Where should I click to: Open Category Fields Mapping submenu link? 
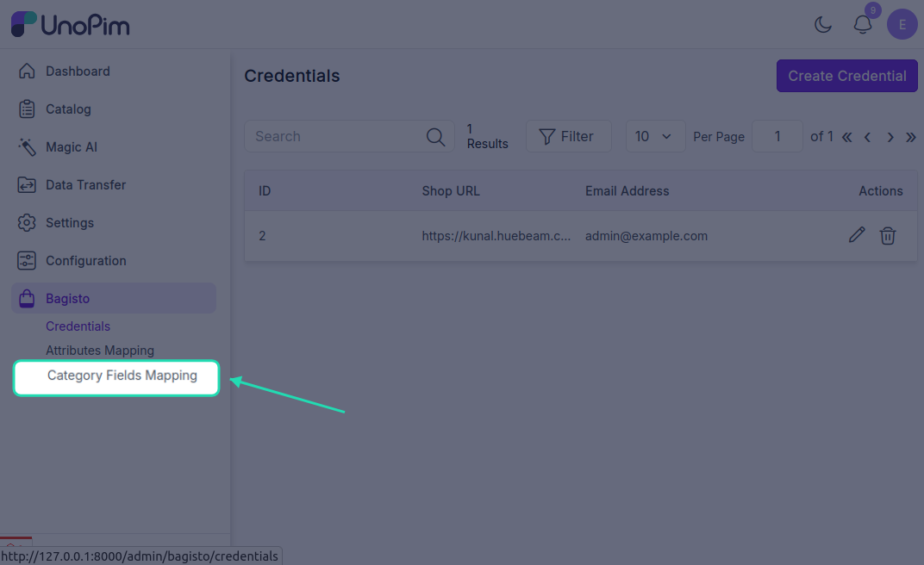122,376
